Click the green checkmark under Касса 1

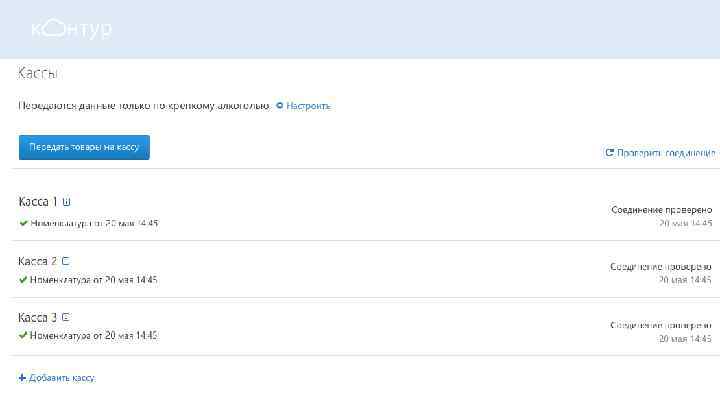point(23,223)
